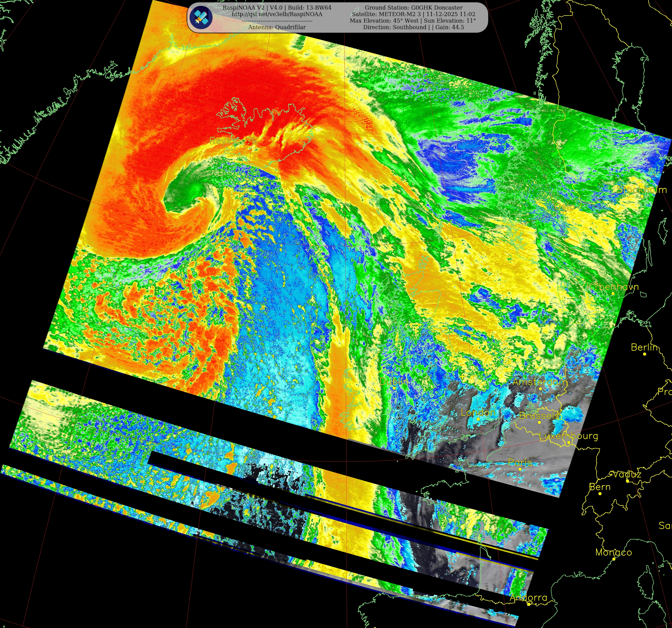This screenshot has height=628, width=672.
Task: Select the Luxembourg map label
Action: coord(568,436)
